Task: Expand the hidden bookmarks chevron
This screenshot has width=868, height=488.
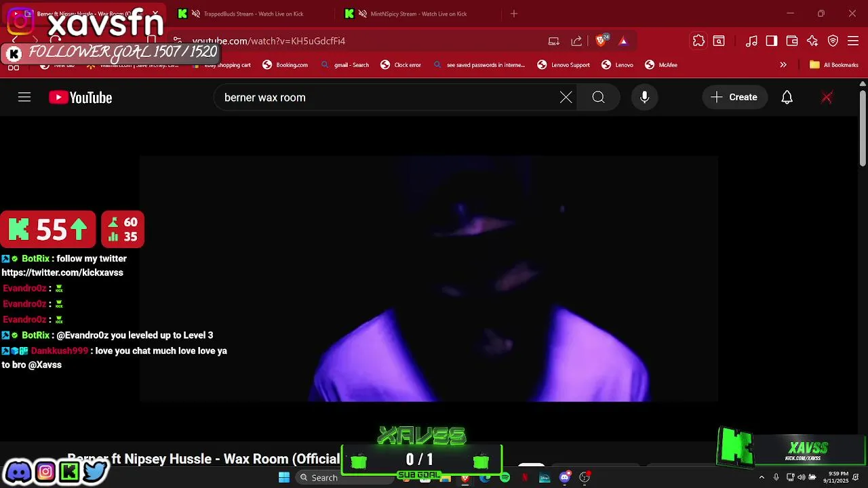Action: [x=783, y=65]
